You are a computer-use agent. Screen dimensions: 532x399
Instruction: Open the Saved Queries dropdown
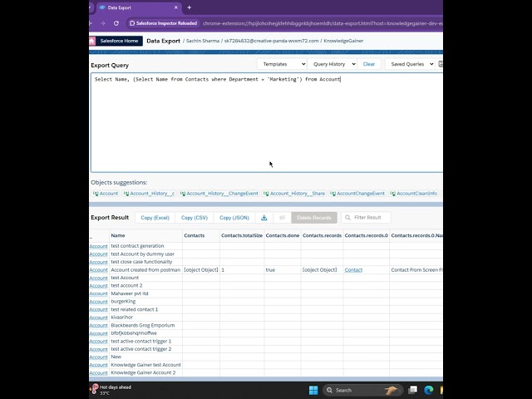(410, 64)
